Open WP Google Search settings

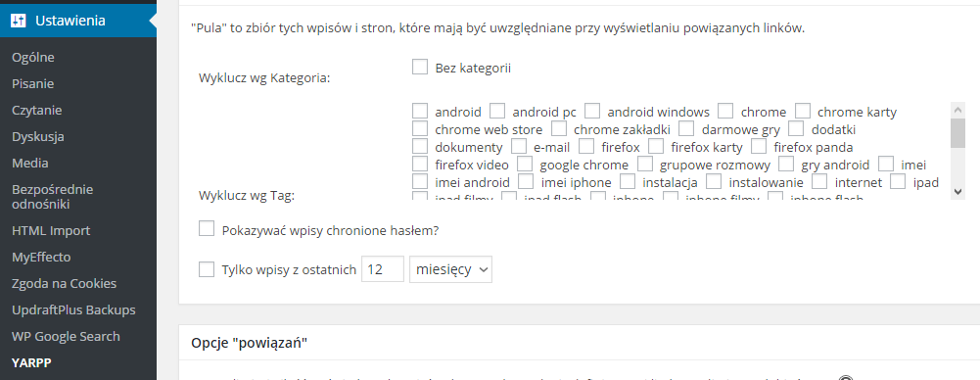[66, 336]
